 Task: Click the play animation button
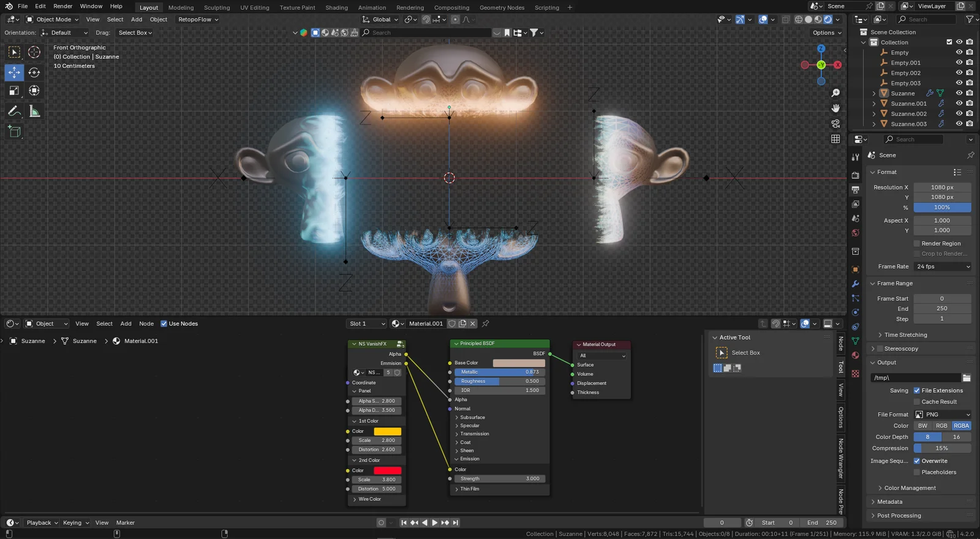click(434, 522)
